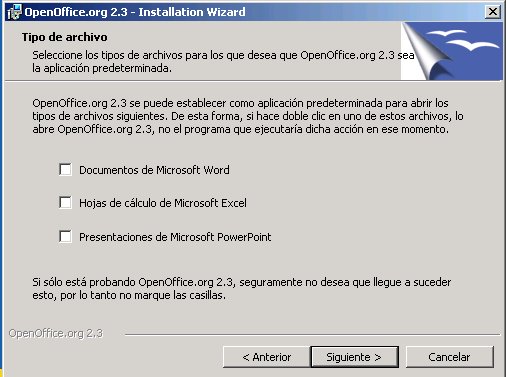
Task: Click the installer icon in title bar
Action: [14, 12]
